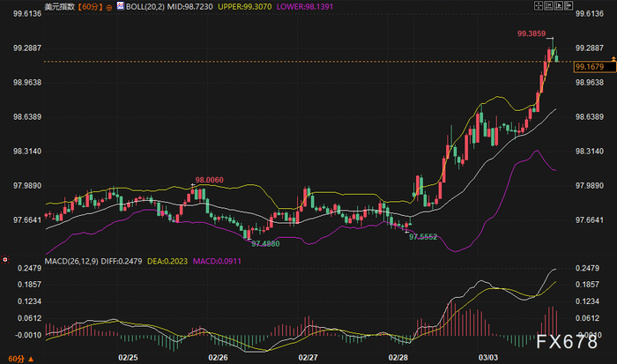Click the 99.6136 value on right price axis
The width and height of the screenshot is (617, 364).
(590, 14)
